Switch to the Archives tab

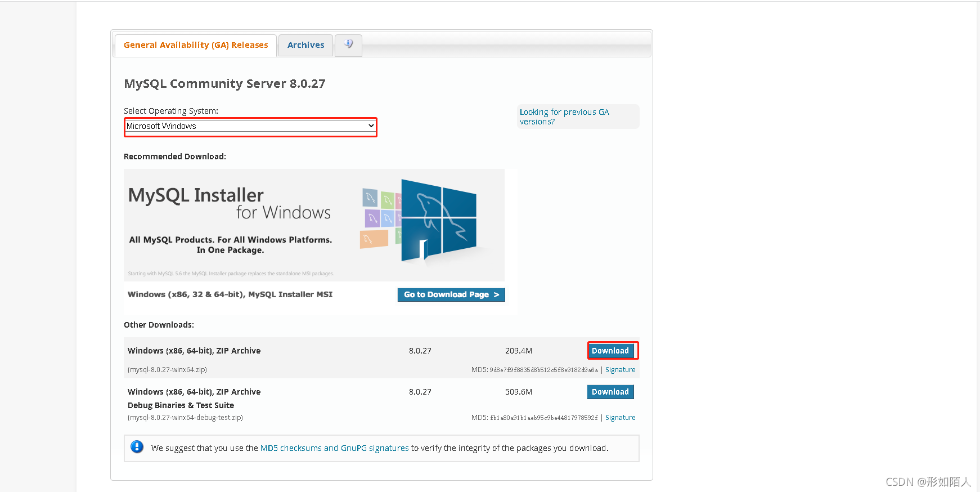[305, 45]
